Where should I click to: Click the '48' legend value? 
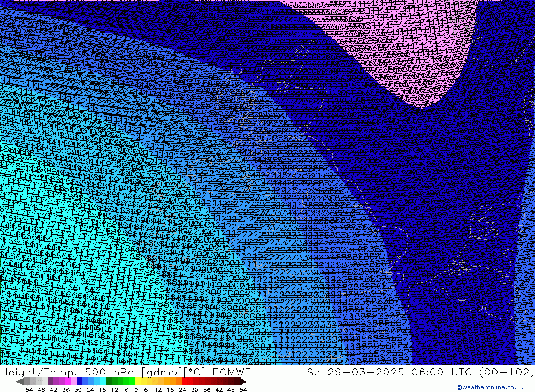click(x=231, y=390)
